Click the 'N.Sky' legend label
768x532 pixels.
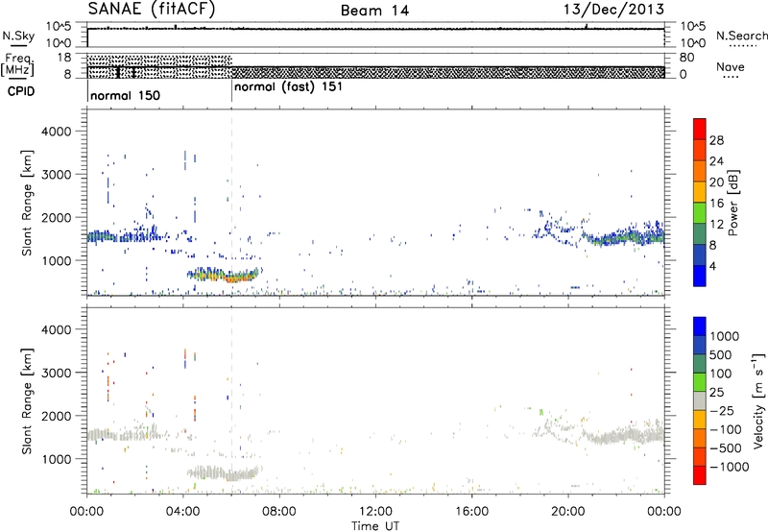click(x=18, y=36)
